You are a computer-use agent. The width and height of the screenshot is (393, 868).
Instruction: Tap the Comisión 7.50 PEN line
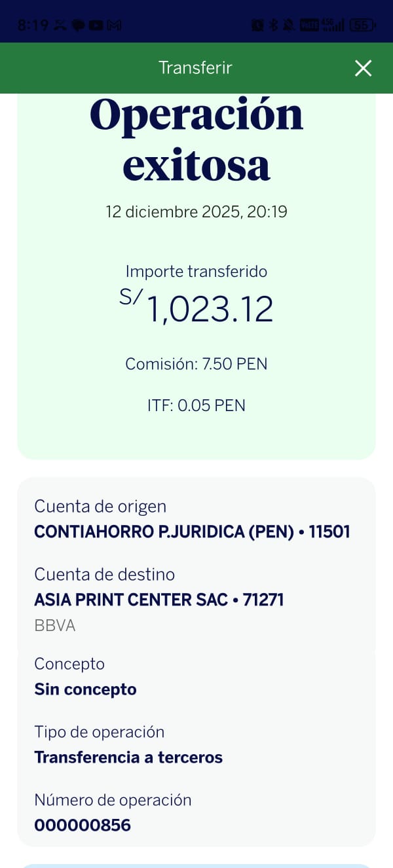[196, 364]
